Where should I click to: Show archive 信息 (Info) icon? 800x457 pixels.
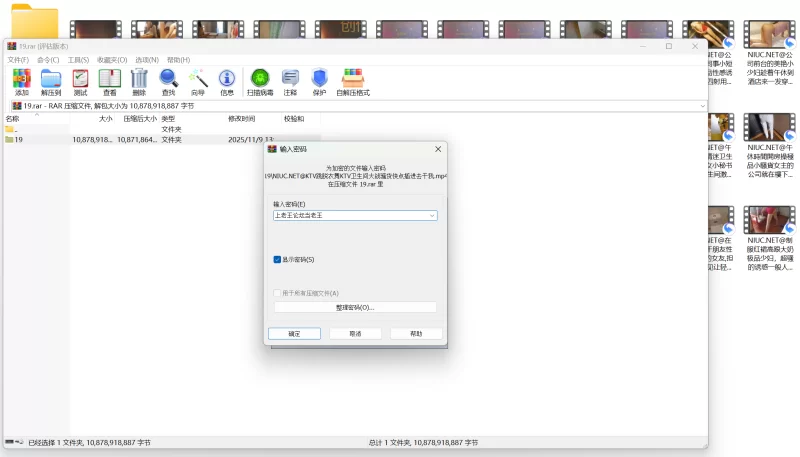point(227,82)
